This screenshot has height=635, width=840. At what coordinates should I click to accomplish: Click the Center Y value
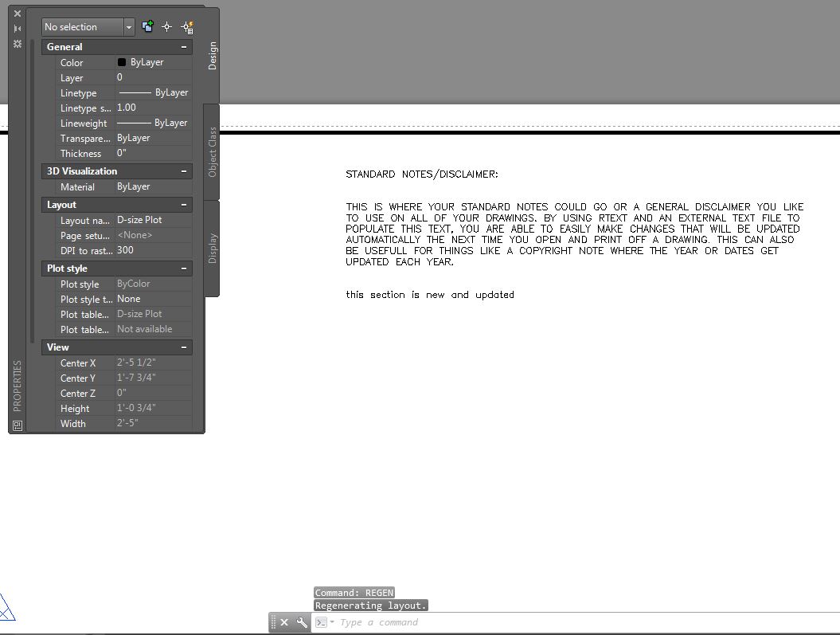154,378
